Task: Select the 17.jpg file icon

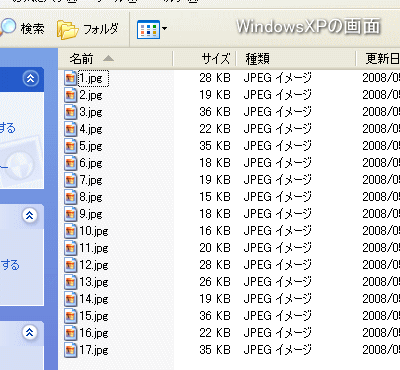Action: [x=70, y=350]
